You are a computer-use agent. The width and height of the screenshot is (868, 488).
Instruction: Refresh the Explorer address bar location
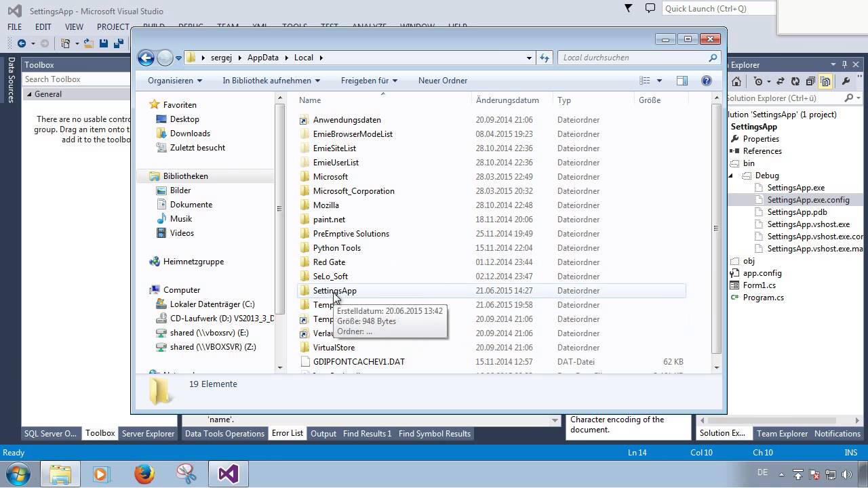pos(544,58)
